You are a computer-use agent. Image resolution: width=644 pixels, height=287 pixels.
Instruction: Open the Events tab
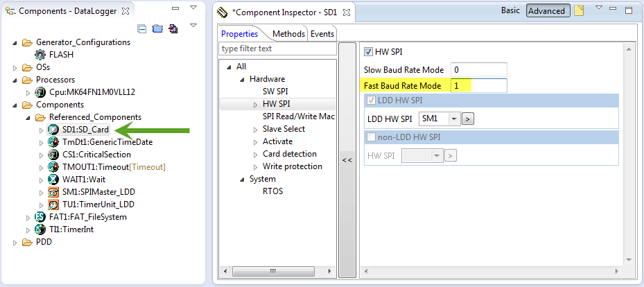click(322, 33)
